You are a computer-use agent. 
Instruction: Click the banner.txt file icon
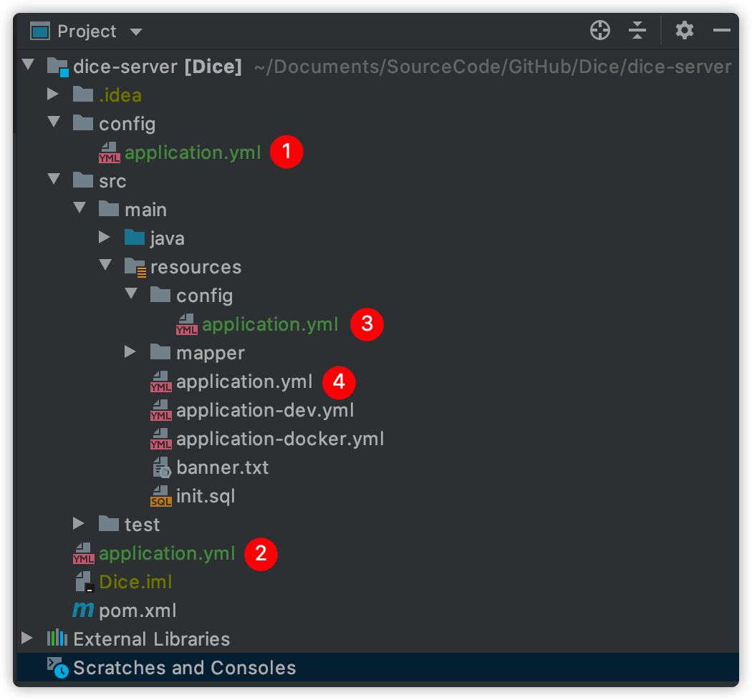[x=161, y=467]
